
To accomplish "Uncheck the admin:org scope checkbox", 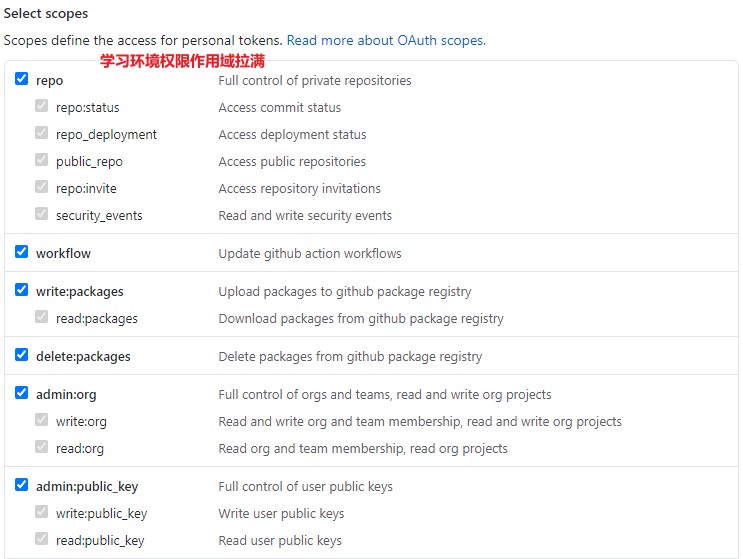I will pyautogui.click(x=21, y=392).
